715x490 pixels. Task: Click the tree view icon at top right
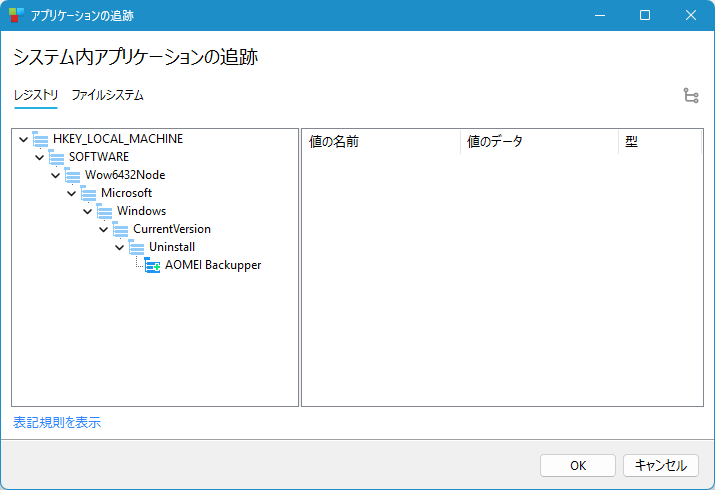691,96
